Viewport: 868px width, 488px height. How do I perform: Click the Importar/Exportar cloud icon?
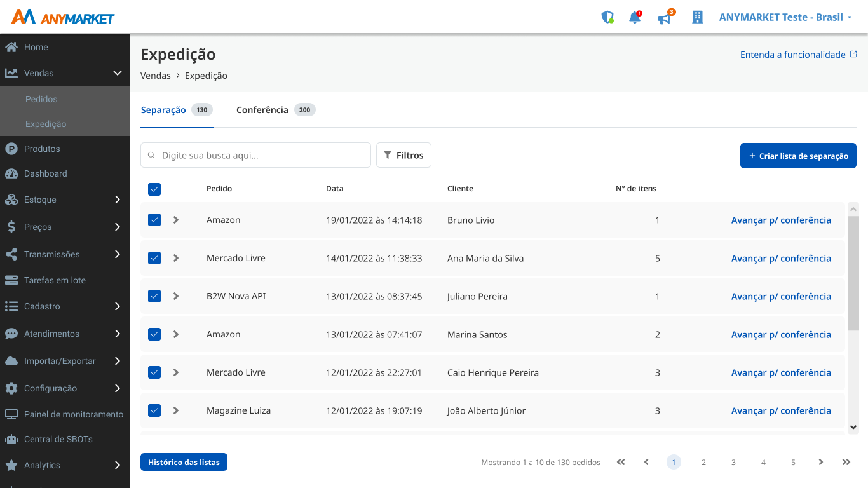point(11,361)
